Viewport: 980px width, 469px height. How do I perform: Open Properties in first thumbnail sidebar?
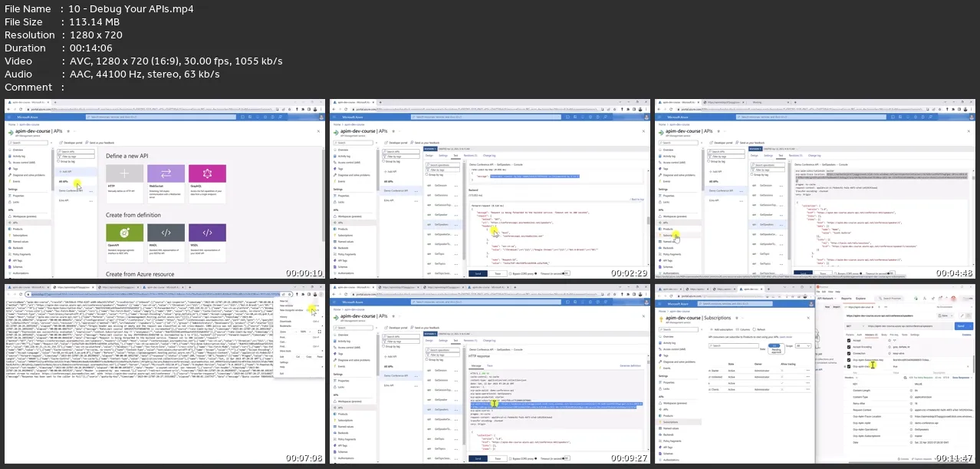[x=18, y=196]
